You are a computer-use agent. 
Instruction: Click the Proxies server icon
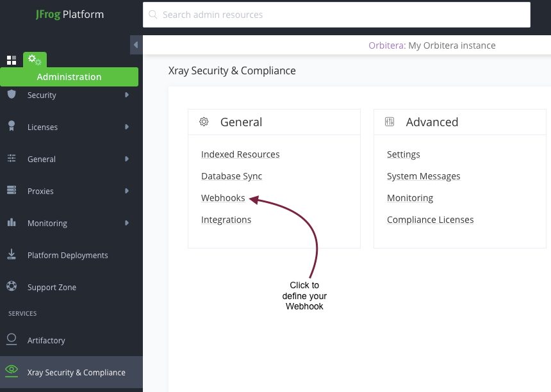tap(12, 191)
